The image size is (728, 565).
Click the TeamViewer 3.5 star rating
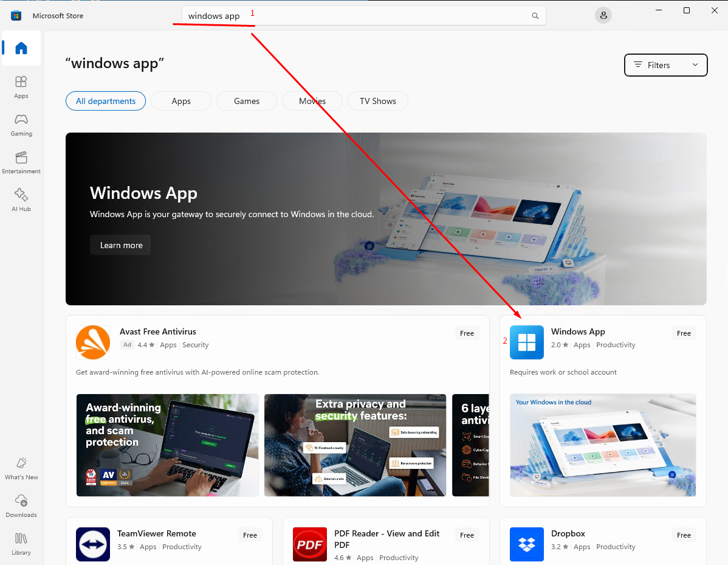125,547
